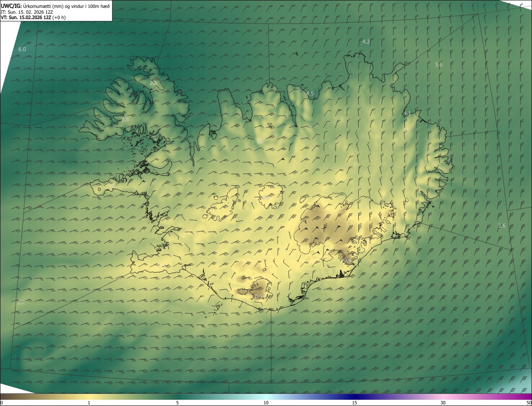532x406 pixels.
Task: Click the 1.1 value label on Reykjanes peninsula
Action: (x=161, y=265)
